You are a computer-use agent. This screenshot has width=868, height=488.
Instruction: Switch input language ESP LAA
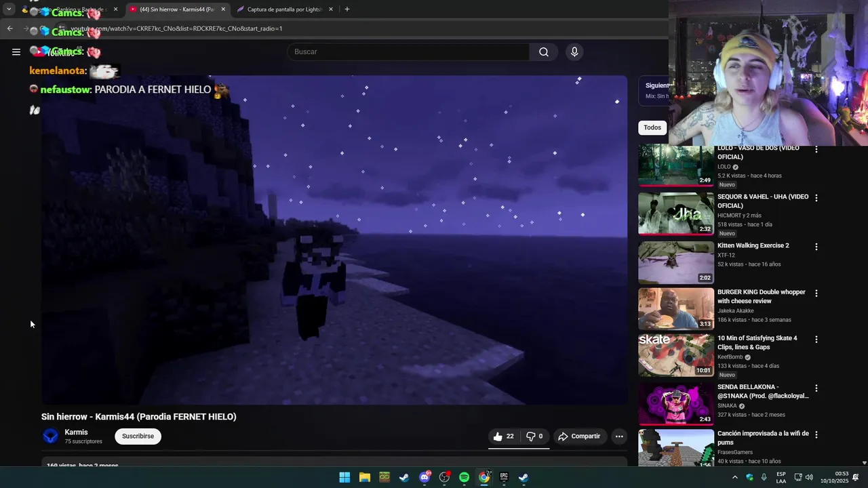click(x=781, y=477)
